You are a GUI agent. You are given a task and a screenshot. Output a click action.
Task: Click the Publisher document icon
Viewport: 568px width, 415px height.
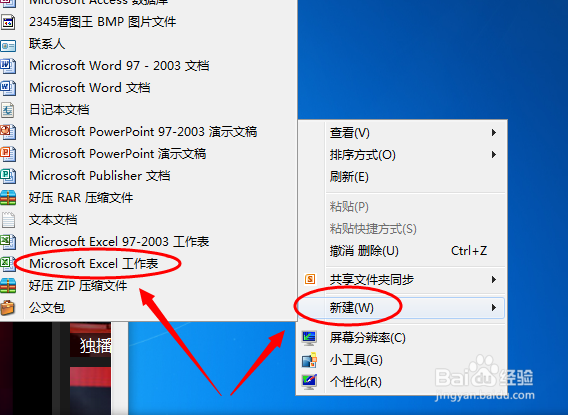pos(8,176)
